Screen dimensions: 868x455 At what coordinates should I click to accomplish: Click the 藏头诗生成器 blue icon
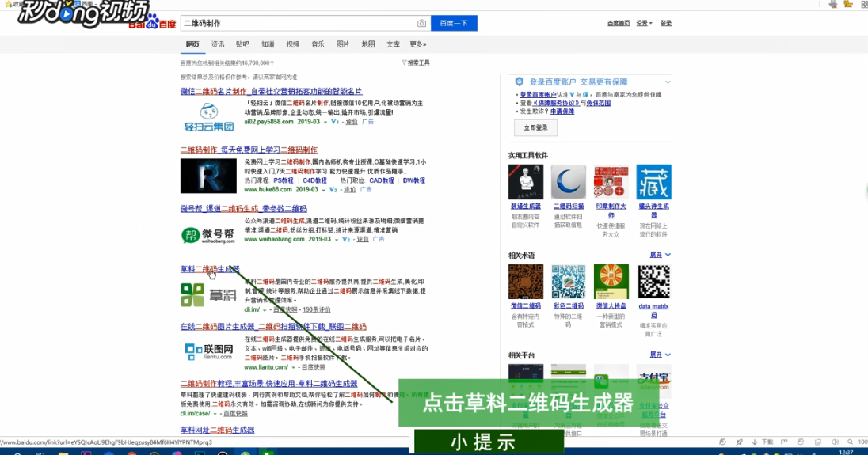(653, 182)
